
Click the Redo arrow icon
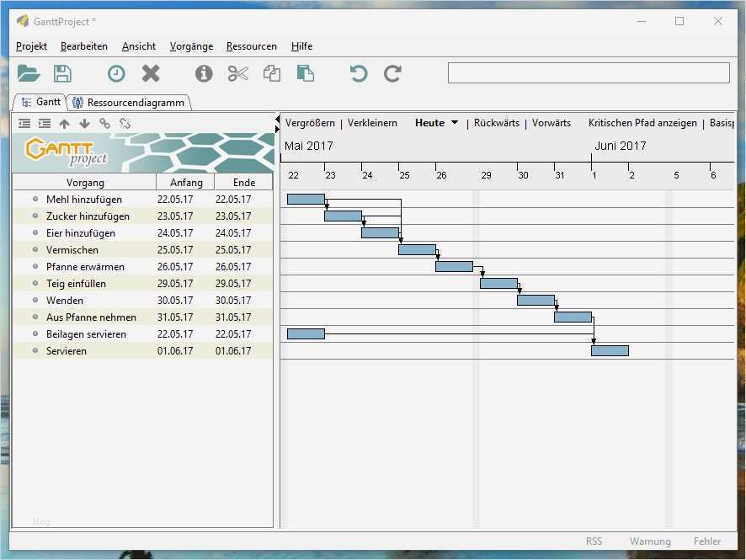pos(392,73)
